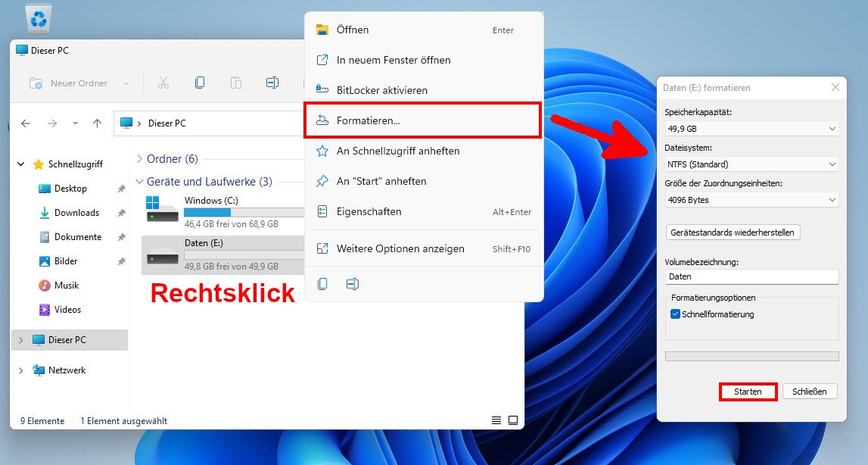Select the Cut icon in the toolbar
The image size is (868, 465).
164,83
